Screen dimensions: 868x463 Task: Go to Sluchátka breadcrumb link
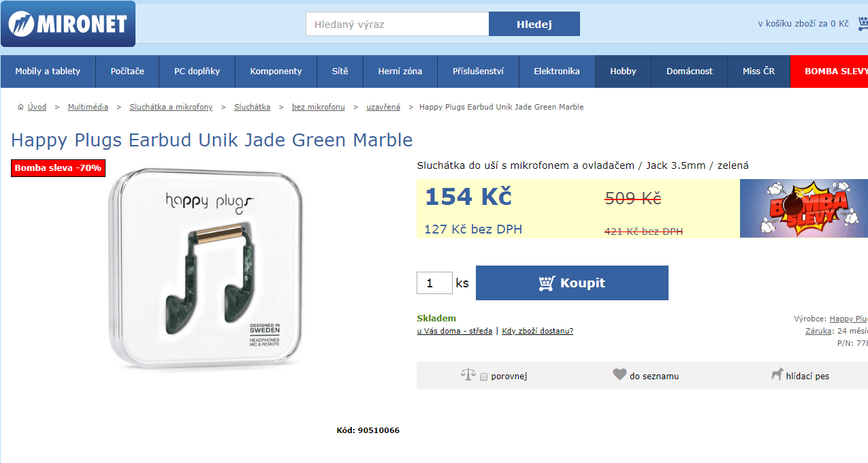tap(252, 107)
